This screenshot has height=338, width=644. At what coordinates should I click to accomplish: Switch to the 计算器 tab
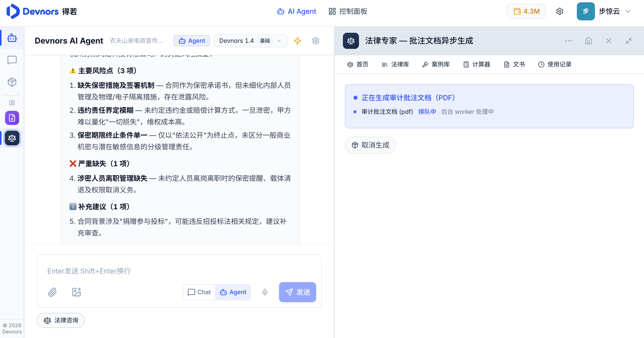477,64
